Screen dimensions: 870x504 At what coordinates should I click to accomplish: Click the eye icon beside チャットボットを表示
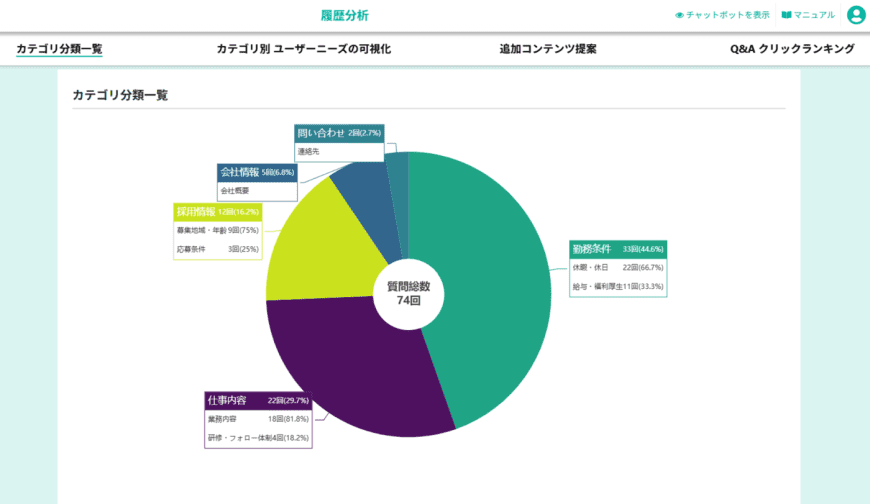(679, 16)
